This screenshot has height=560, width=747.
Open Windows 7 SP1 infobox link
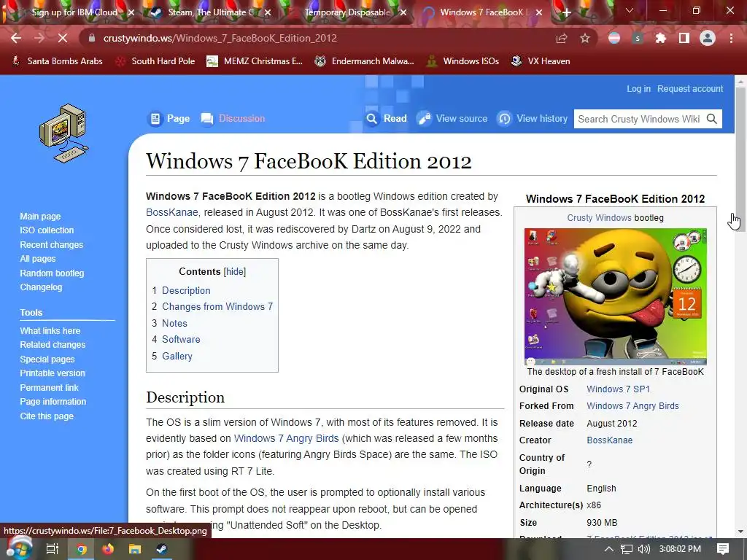tap(618, 389)
